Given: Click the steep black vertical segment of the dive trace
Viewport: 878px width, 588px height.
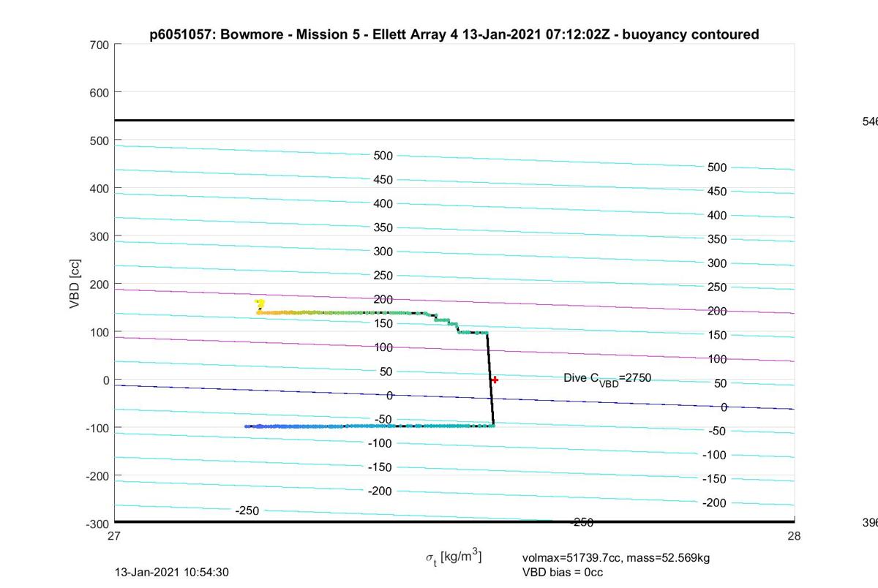Looking at the screenshot, I should [490, 380].
